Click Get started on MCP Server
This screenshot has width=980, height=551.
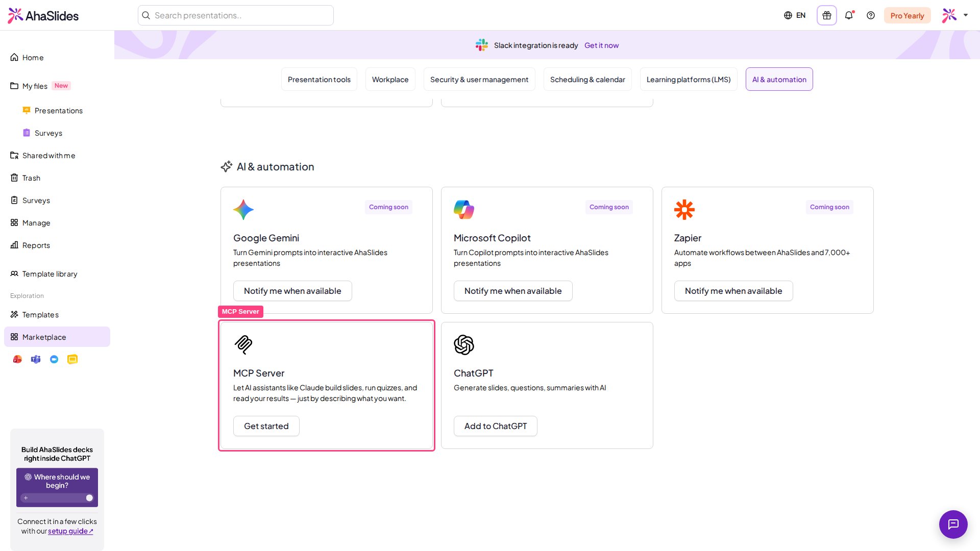(266, 426)
